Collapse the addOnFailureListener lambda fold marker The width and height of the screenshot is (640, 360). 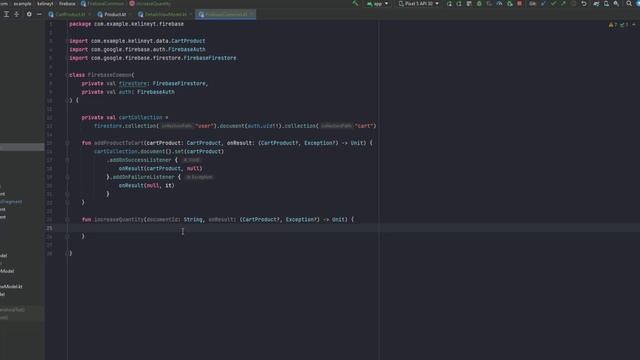(67, 177)
